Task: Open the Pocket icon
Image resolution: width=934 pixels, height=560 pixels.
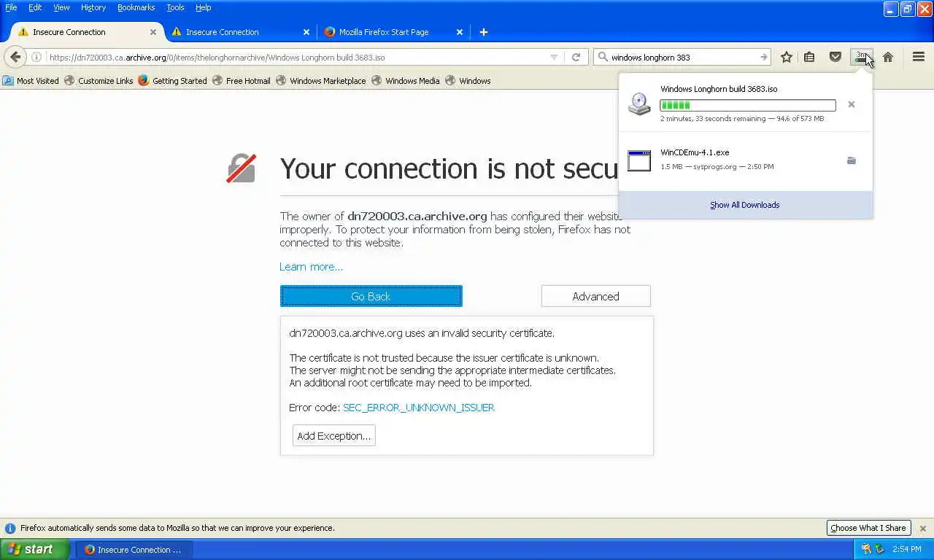Action: [x=835, y=57]
